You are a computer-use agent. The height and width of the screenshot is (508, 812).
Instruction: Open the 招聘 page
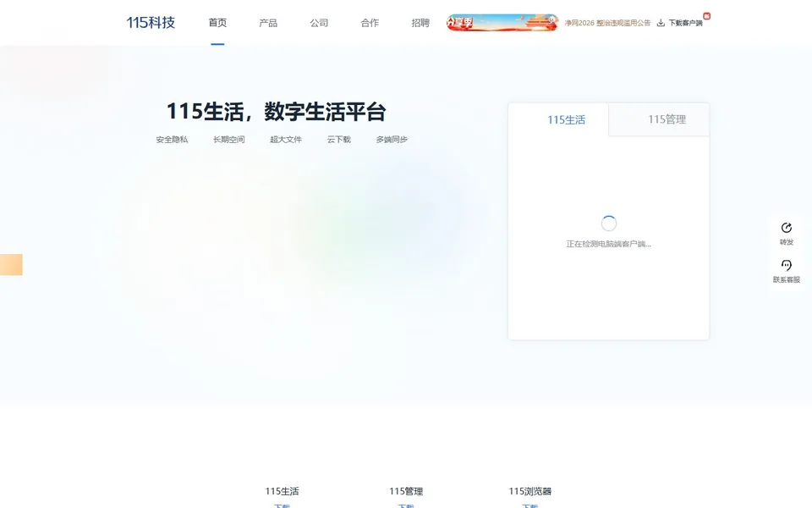tap(420, 23)
